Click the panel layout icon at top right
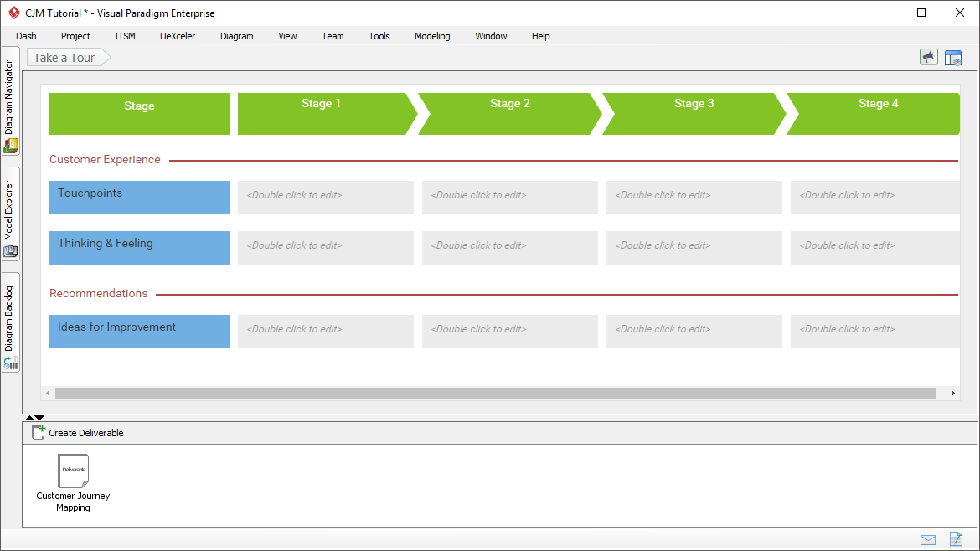Image resolution: width=980 pixels, height=551 pixels. pyautogui.click(x=953, y=58)
